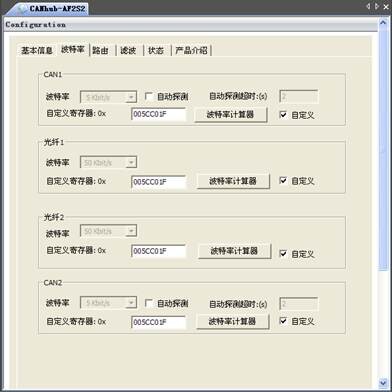This screenshot has height=392, width=392.
Task: Open the 产品介绍 tab
Action: [x=191, y=51]
